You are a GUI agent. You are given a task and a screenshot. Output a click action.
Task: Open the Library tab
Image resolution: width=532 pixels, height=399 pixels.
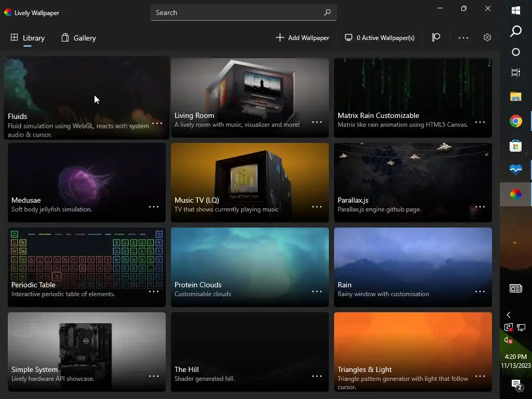tap(28, 37)
